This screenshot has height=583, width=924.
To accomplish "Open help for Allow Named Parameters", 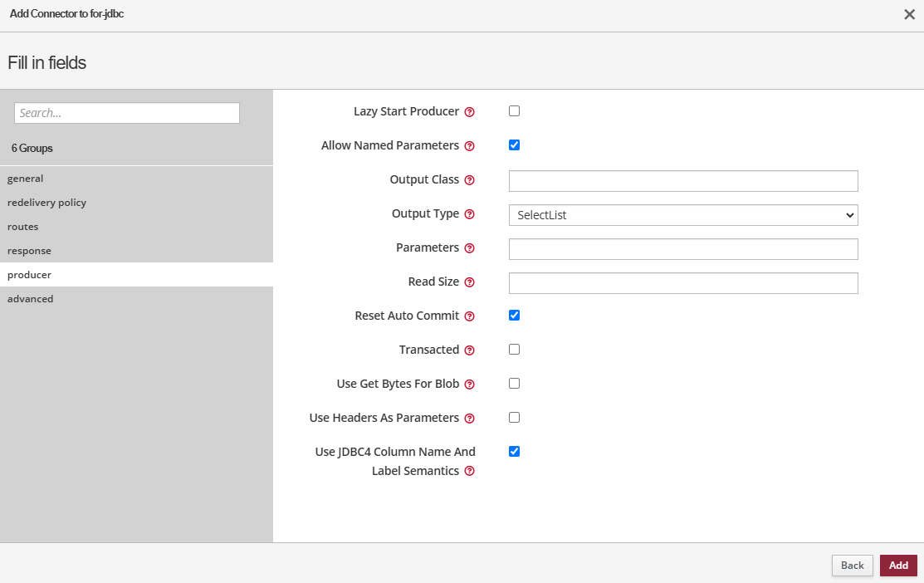I will [470, 146].
